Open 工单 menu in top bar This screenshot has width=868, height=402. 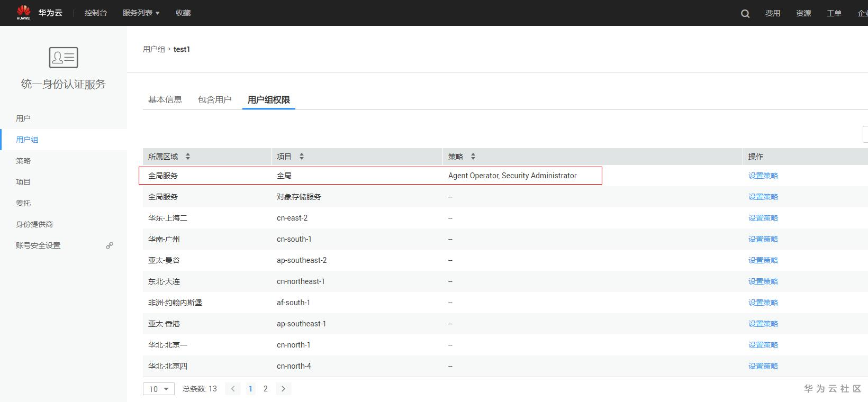tap(834, 13)
